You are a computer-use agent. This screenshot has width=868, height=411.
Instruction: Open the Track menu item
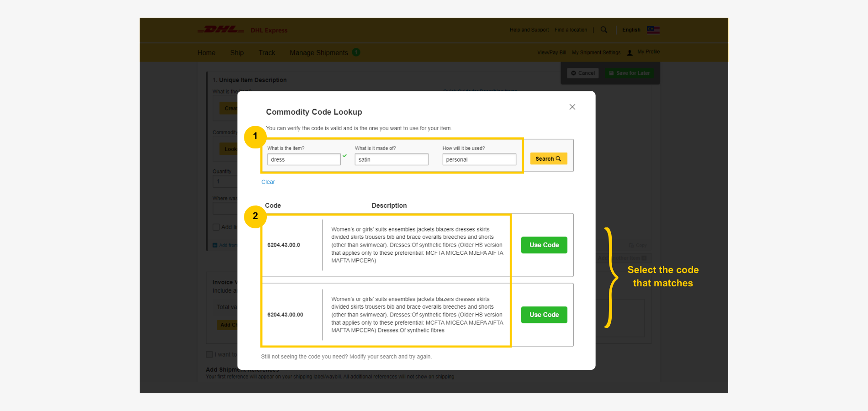click(267, 53)
